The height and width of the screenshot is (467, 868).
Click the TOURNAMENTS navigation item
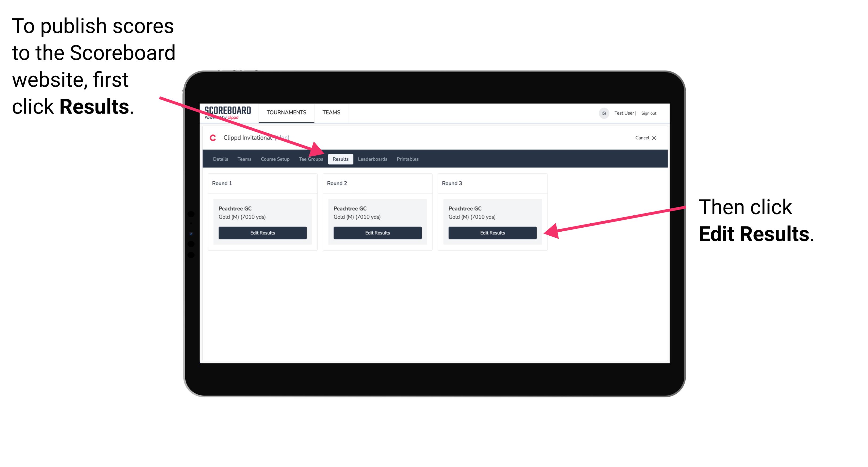(286, 112)
